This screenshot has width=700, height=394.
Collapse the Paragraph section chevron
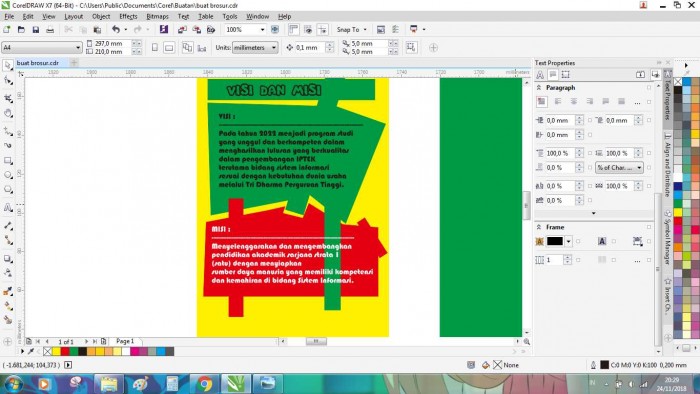point(539,88)
